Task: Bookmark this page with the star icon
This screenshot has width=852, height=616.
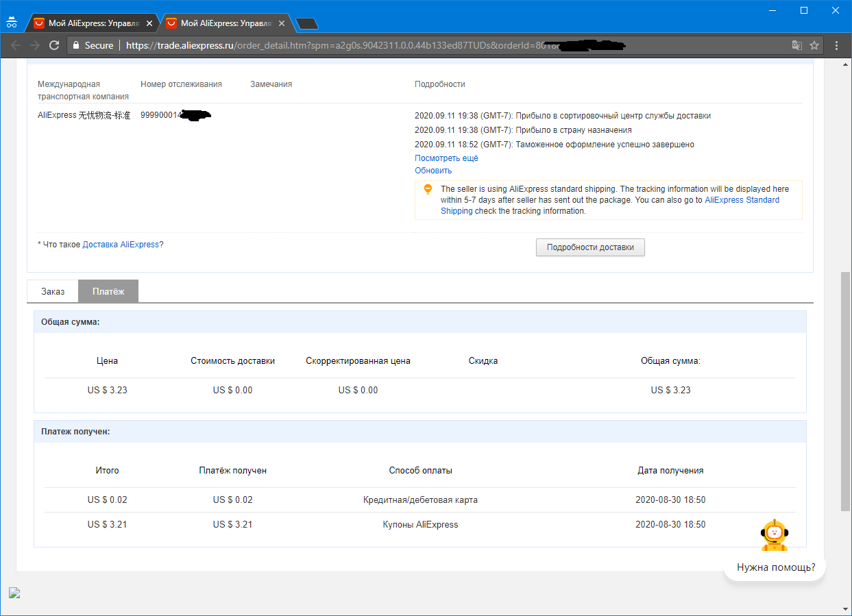Action: pos(814,45)
